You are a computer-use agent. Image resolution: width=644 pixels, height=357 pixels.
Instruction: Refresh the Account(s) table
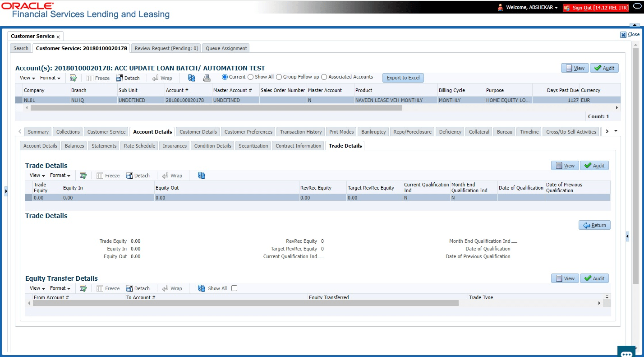pos(192,78)
